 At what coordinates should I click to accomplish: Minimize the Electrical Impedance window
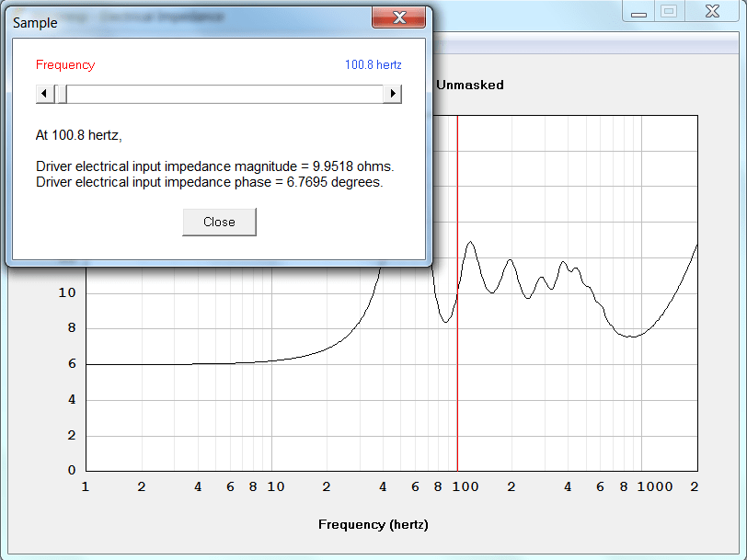click(x=638, y=11)
